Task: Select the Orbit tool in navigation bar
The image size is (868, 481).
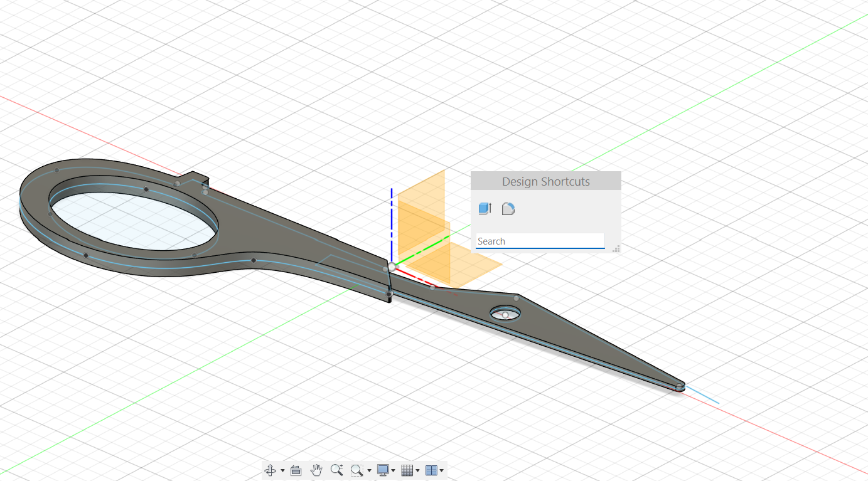Action: [271, 470]
